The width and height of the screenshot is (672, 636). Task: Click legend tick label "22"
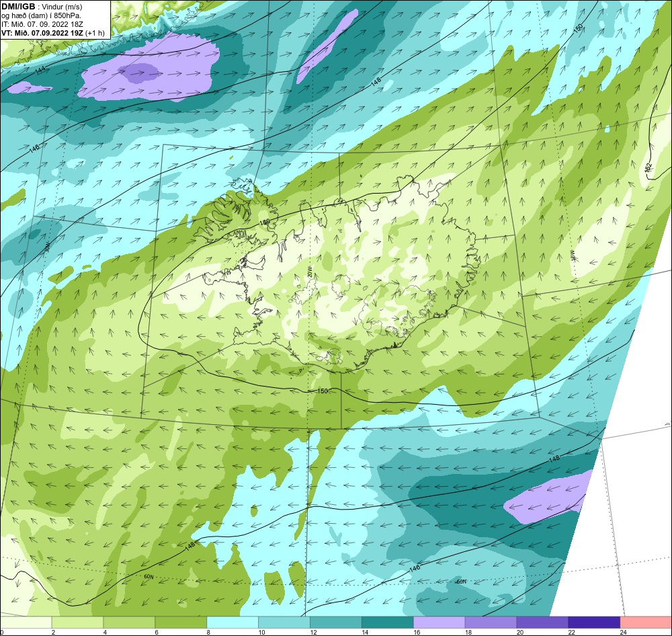[x=571, y=632]
